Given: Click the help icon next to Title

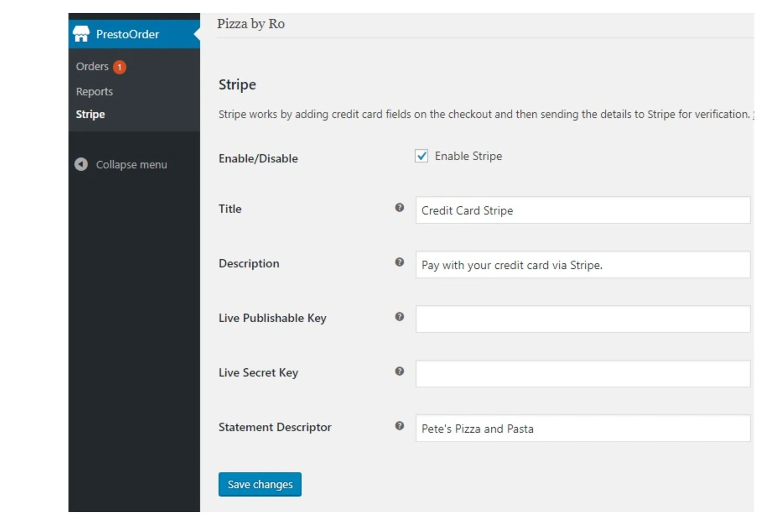Looking at the screenshot, I should pos(399,208).
